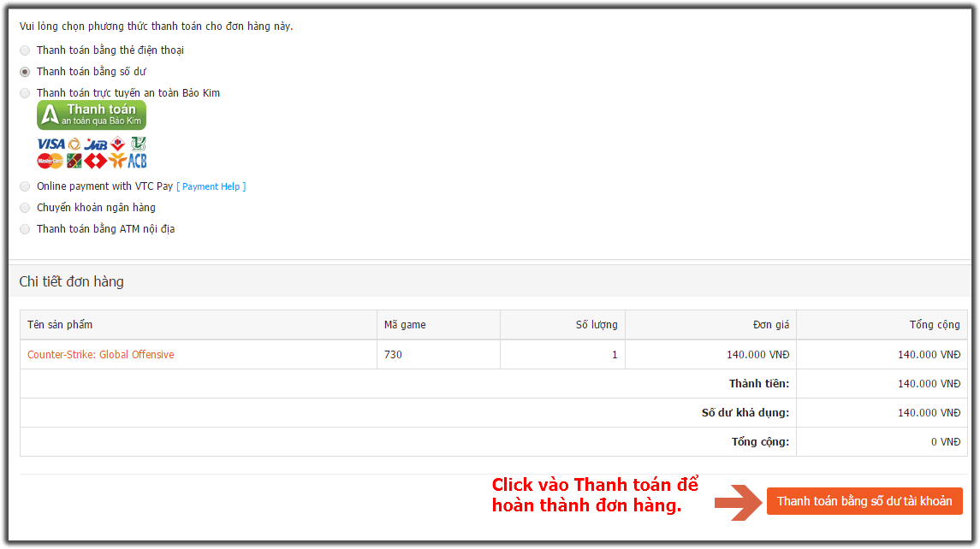Click the orange arrow pointing to pay button

[738, 502]
